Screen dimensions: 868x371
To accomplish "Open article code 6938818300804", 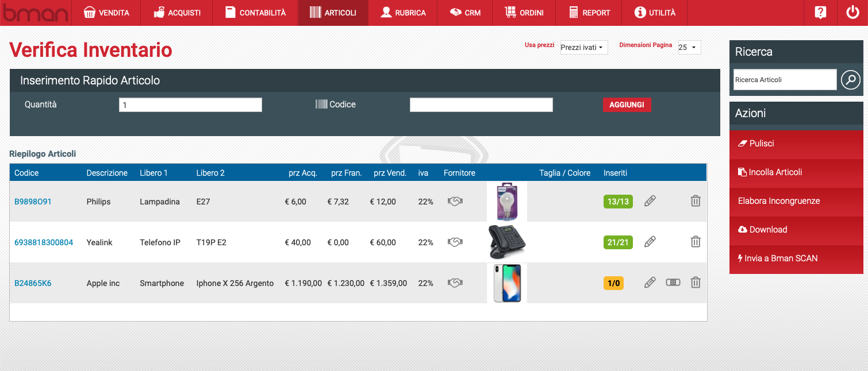I will [x=44, y=242].
